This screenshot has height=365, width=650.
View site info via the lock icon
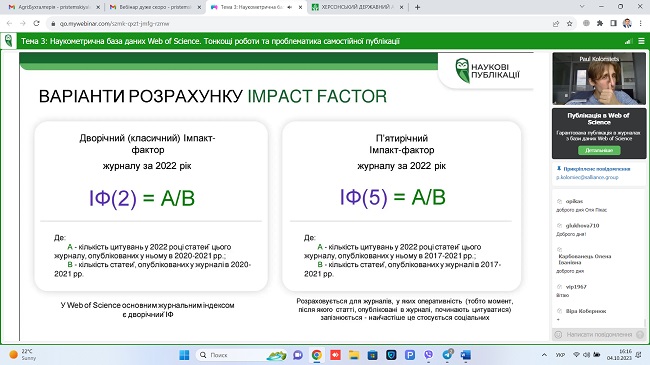click(53, 24)
